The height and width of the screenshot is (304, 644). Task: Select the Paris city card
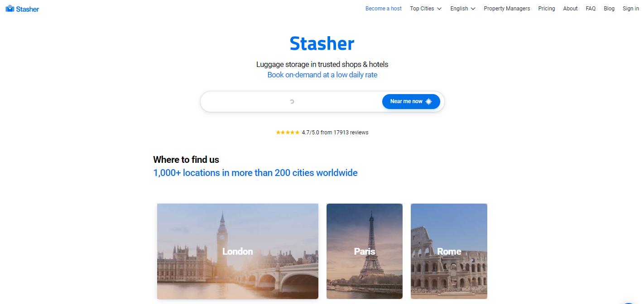point(365,251)
